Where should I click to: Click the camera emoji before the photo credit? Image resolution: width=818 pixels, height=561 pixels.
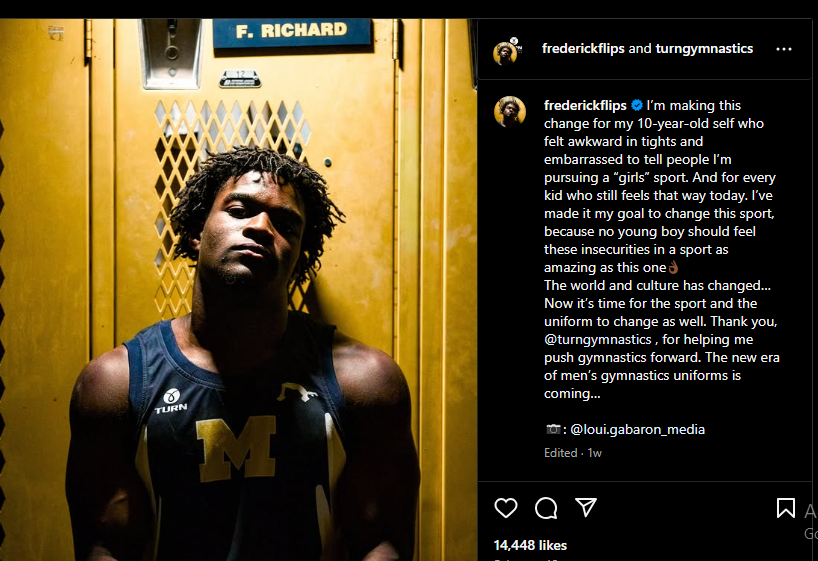553,429
